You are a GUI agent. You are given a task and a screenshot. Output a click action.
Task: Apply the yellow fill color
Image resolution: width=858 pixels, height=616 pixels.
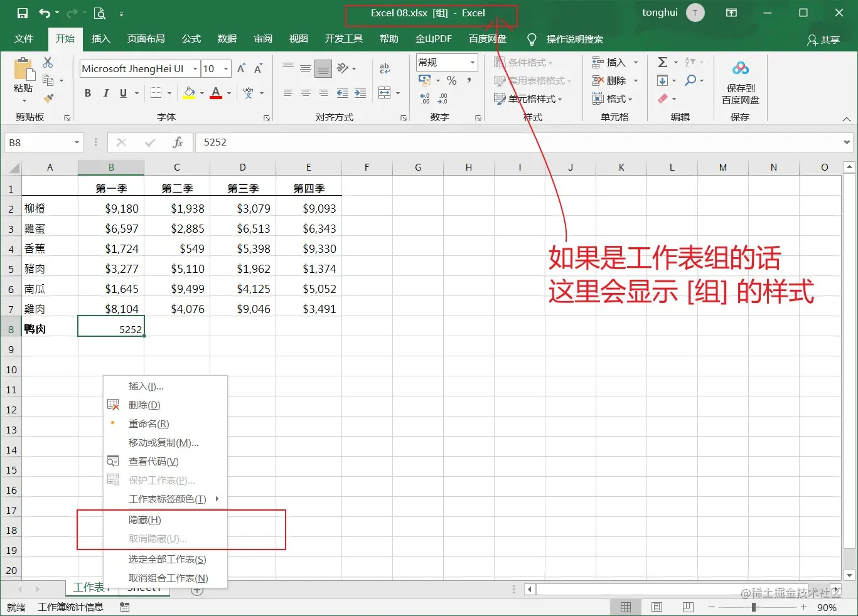[189, 93]
